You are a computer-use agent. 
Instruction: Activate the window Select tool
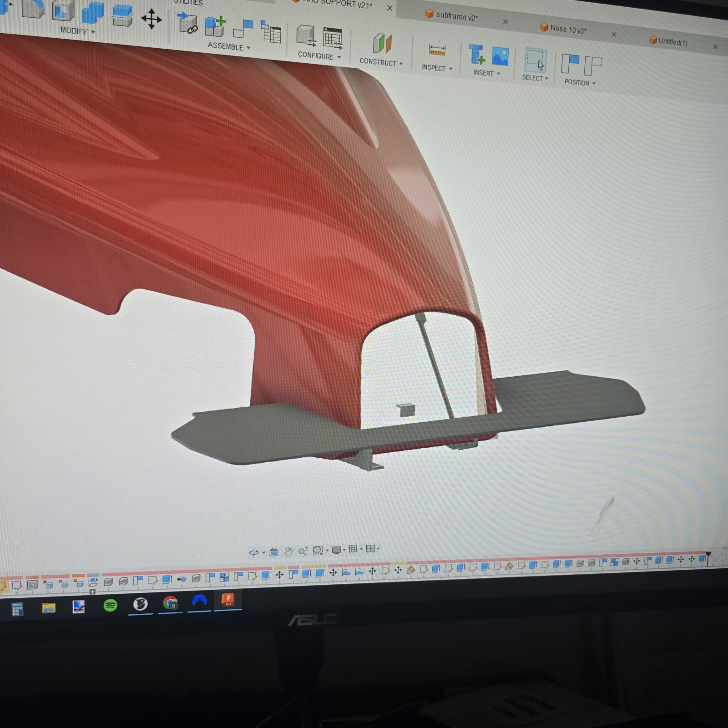pos(535,60)
